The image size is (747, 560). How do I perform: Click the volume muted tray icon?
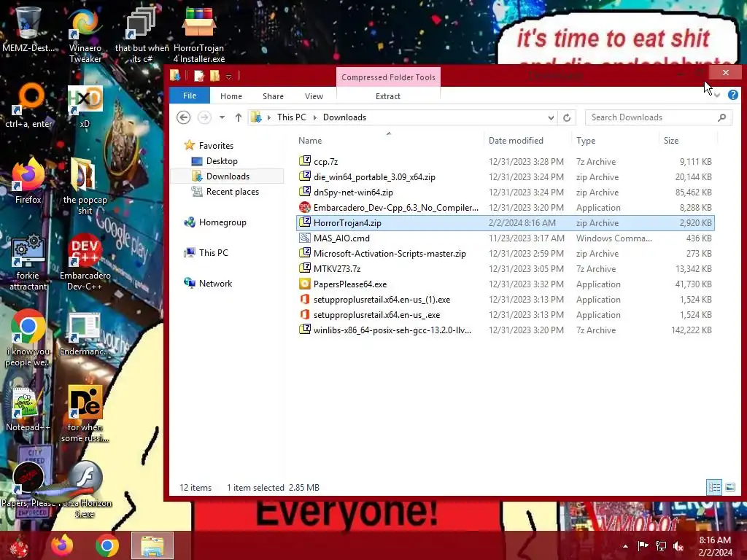678,546
